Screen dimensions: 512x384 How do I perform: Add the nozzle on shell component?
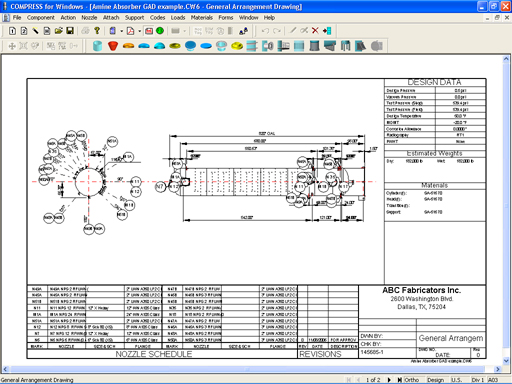268,46
